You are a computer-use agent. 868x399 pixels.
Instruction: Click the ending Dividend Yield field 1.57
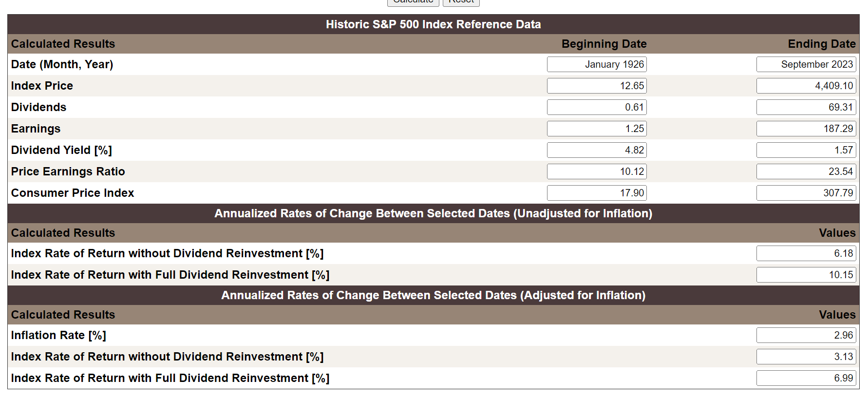click(806, 150)
